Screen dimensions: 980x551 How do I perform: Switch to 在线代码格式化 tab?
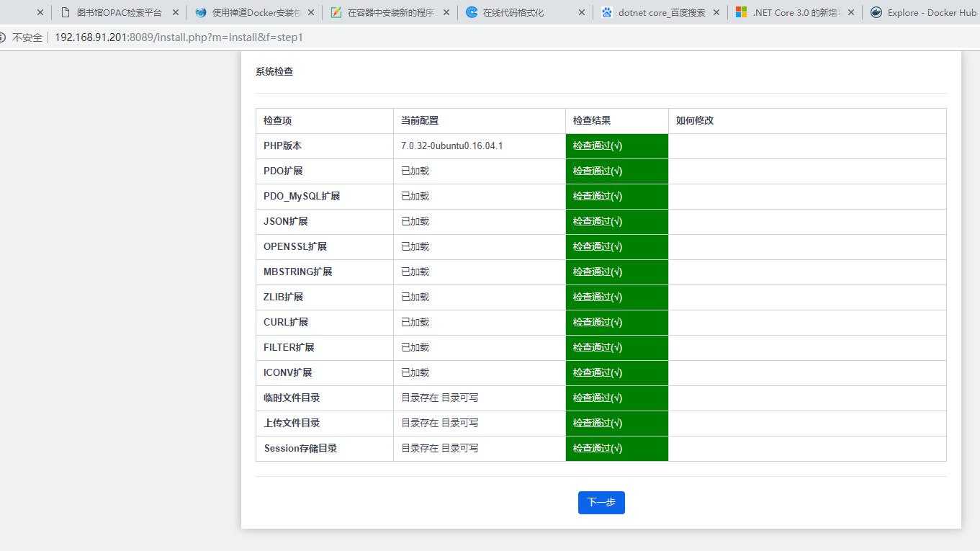point(526,12)
